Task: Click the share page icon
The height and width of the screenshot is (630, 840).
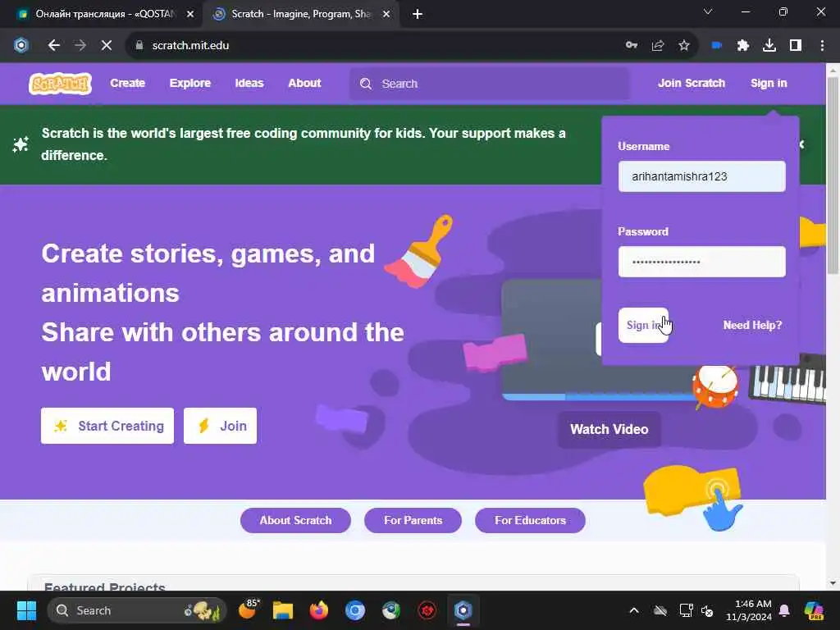Action: [x=658, y=46]
